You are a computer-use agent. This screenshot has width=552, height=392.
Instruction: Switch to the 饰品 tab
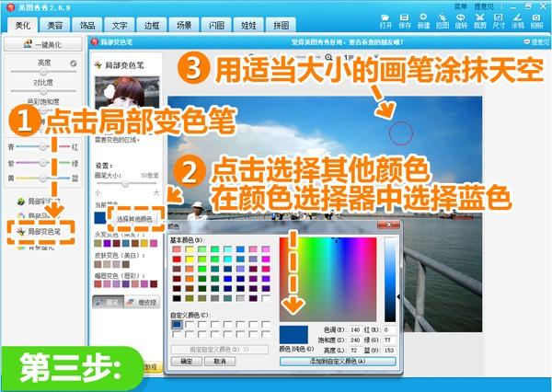click(87, 26)
